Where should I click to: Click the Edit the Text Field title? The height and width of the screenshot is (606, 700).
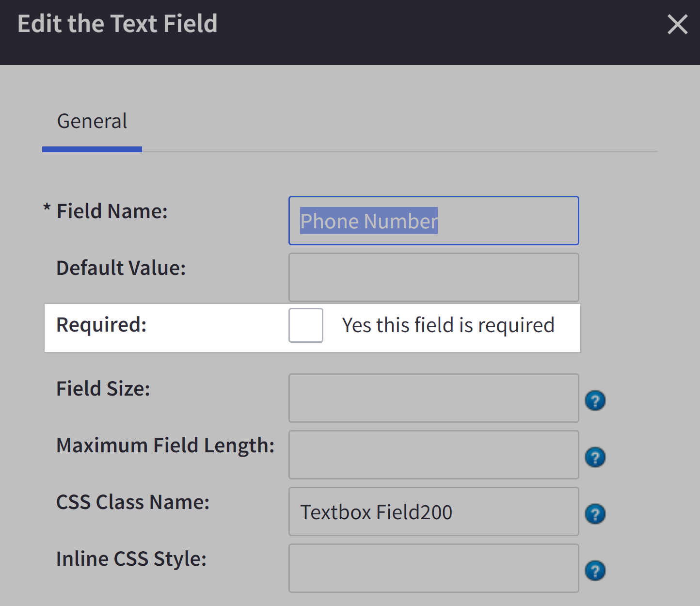click(x=117, y=23)
